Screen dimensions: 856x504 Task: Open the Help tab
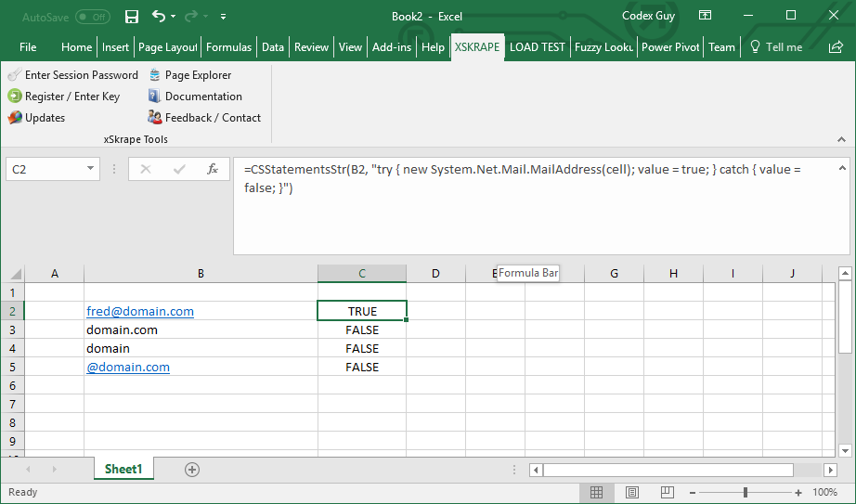(x=433, y=47)
